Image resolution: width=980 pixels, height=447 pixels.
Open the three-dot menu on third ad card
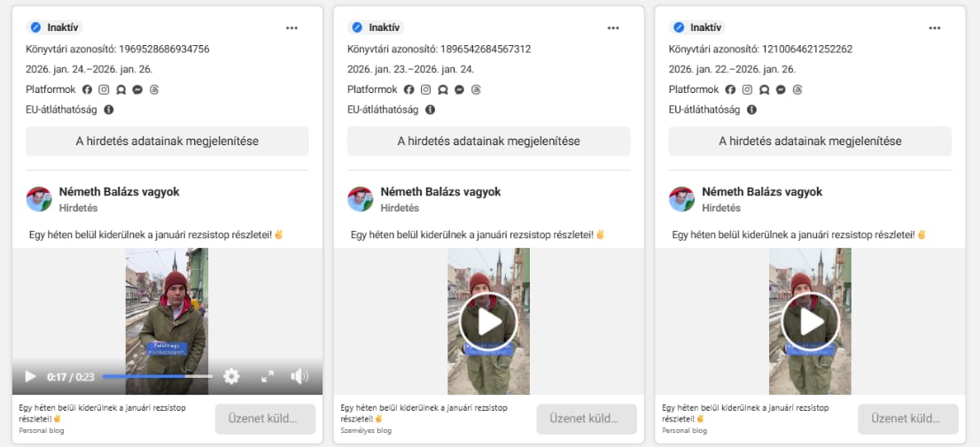tap(935, 27)
